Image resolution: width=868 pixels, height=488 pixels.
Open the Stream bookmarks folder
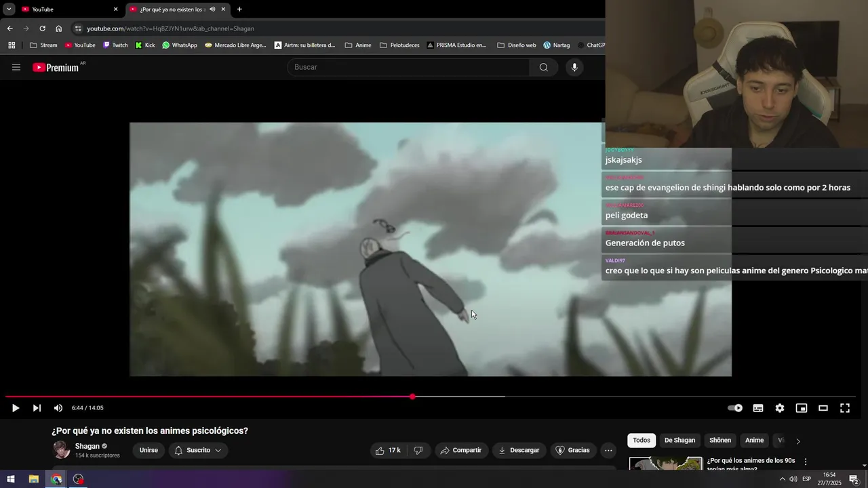pyautogui.click(x=43, y=45)
